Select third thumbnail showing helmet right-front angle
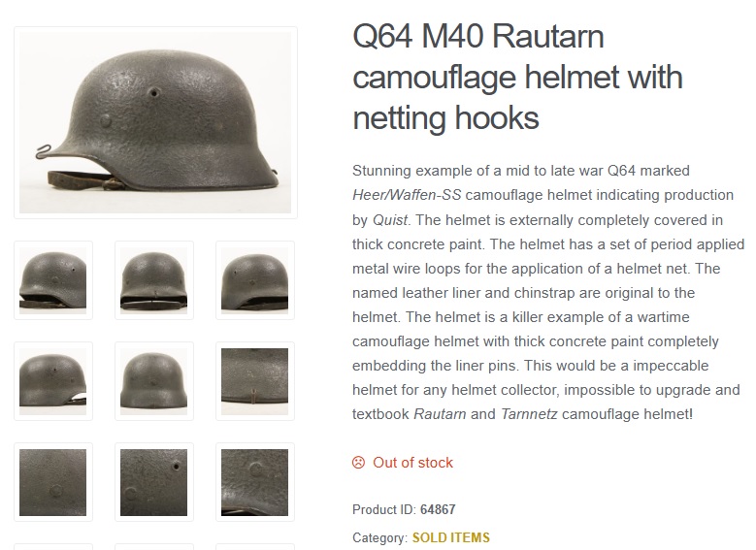Viewport: 756px width, 550px height. coord(254,280)
